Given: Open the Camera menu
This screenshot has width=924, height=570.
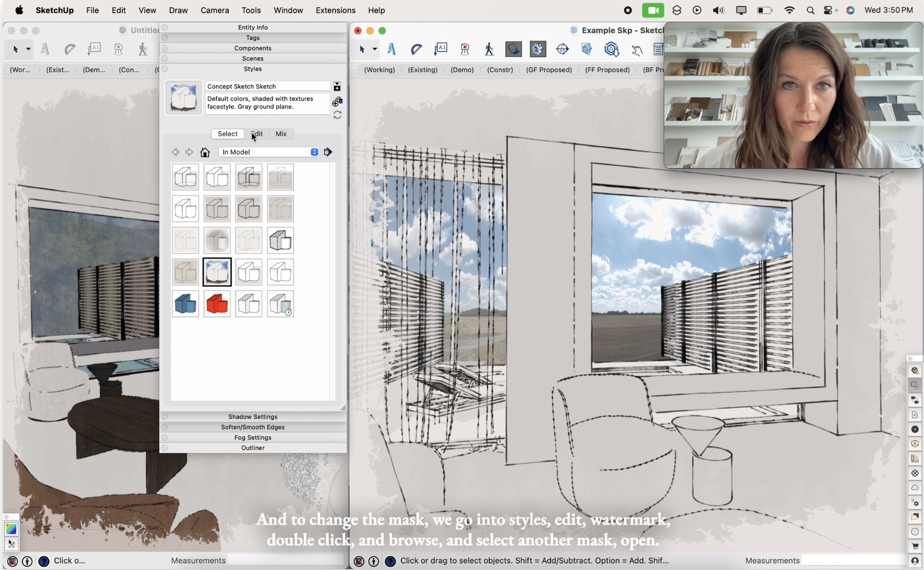Looking at the screenshot, I should pyautogui.click(x=215, y=10).
